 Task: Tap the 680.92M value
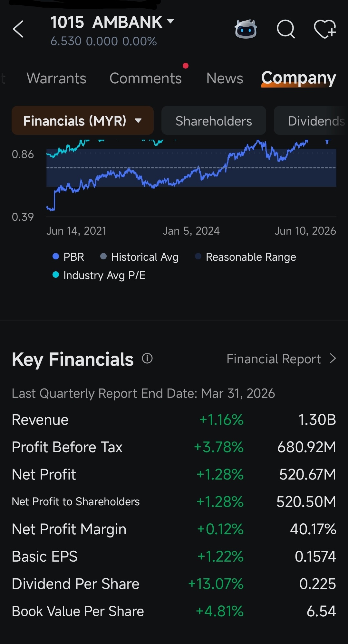pyautogui.click(x=307, y=447)
